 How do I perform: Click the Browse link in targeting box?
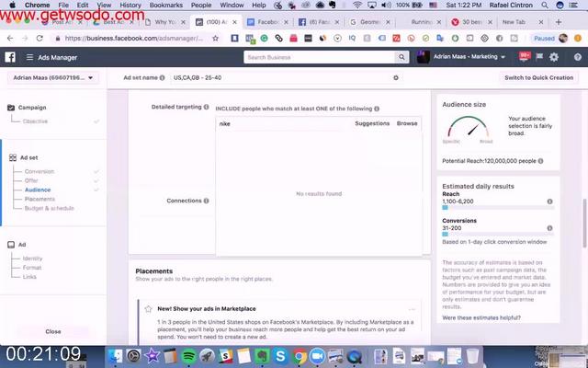pyautogui.click(x=407, y=123)
